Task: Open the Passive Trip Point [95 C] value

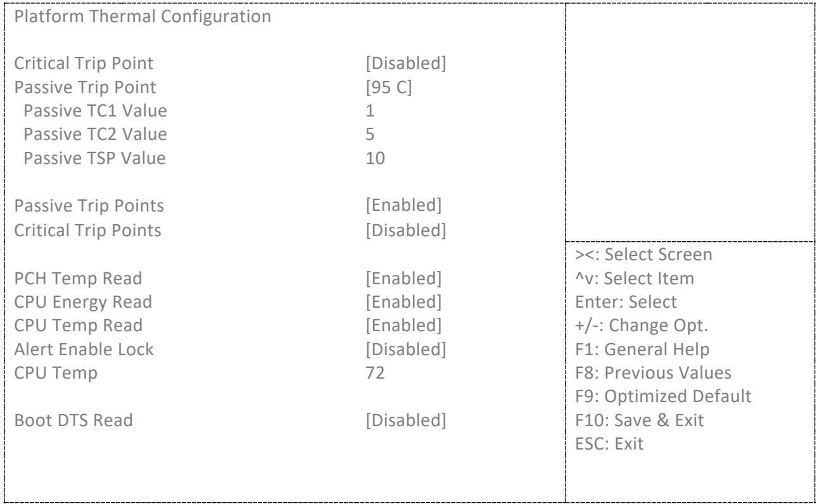Action: pyautogui.click(x=388, y=87)
